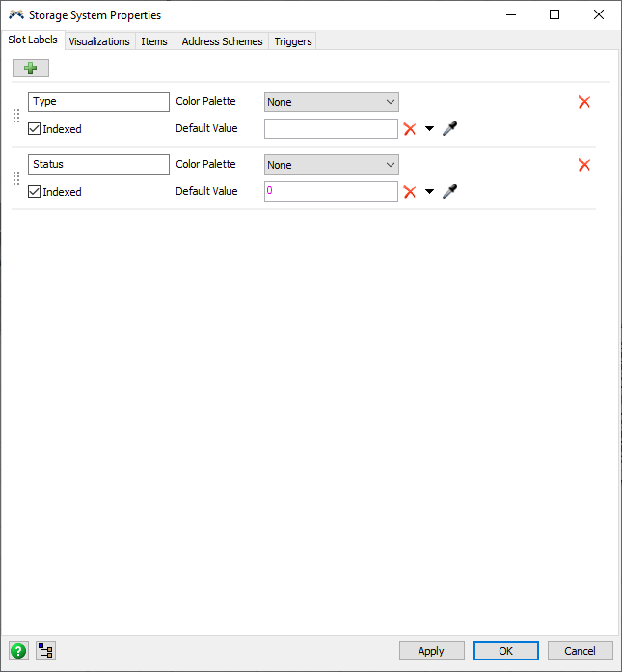Delete the Status slot label row

583,165
